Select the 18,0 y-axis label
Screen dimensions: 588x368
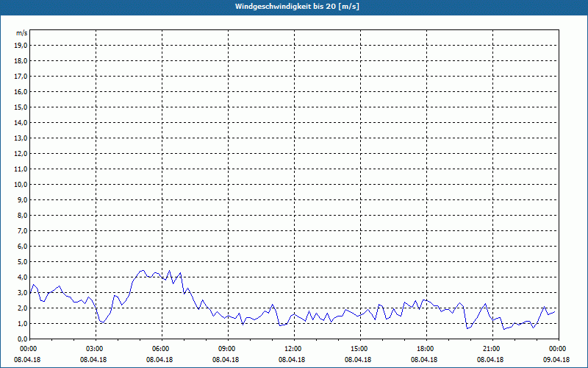(x=21, y=61)
